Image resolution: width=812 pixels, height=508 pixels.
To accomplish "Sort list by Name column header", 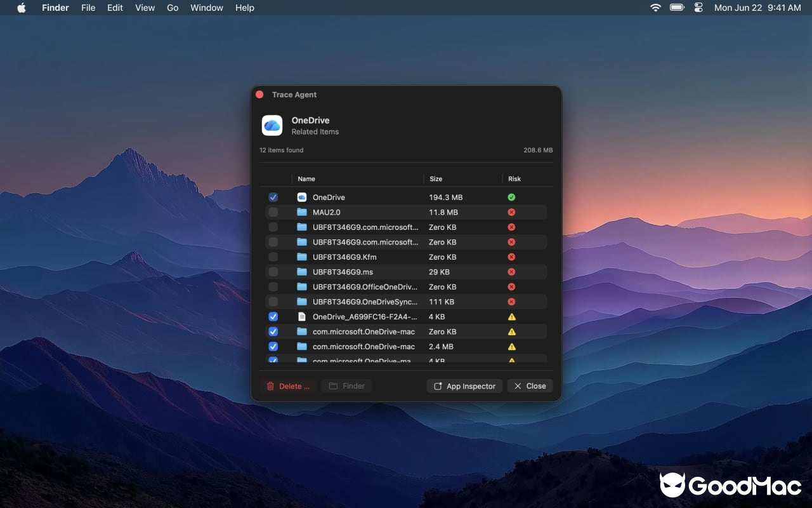I will click(306, 179).
